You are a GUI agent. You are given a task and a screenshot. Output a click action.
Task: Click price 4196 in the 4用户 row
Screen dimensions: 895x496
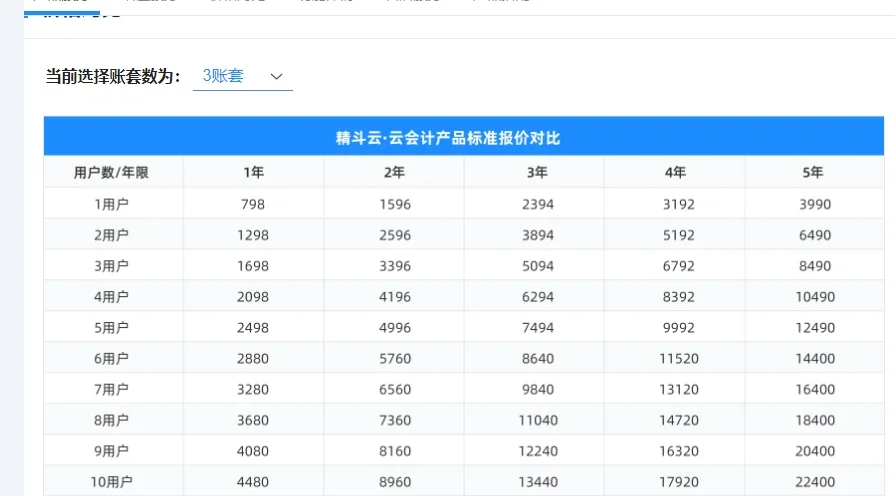coord(395,297)
